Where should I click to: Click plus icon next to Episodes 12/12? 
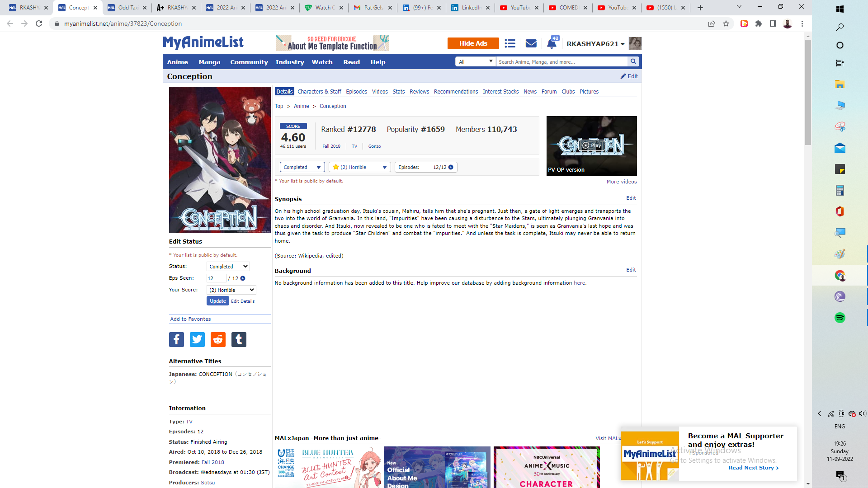pos(451,167)
